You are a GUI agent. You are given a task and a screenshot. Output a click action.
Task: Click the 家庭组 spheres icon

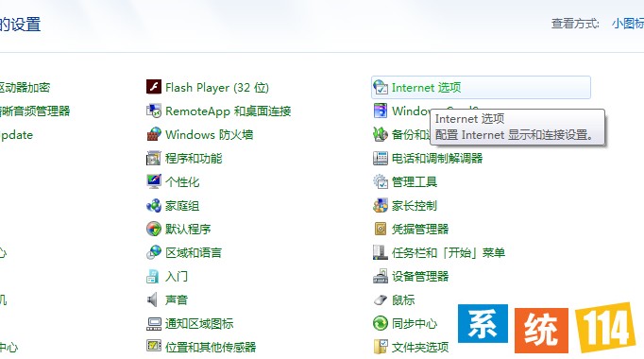[x=154, y=205]
